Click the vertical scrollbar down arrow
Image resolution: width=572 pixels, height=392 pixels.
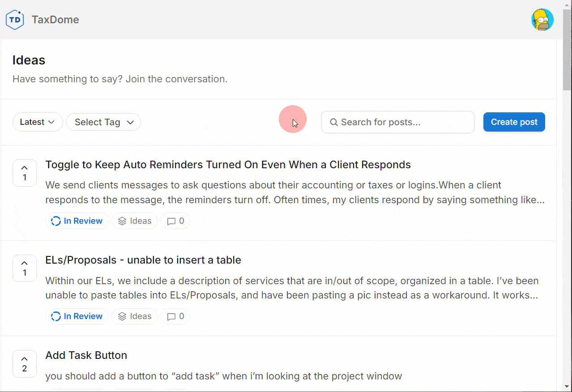[567, 386]
